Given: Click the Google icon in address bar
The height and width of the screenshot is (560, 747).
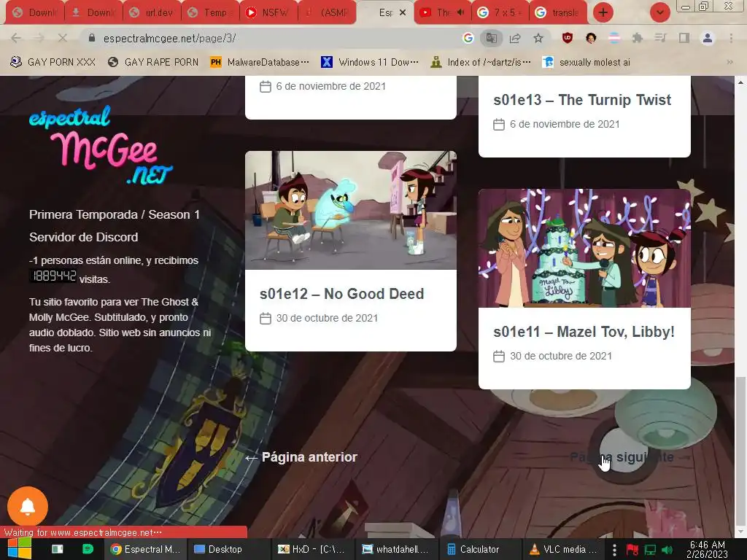Looking at the screenshot, I should pyautogui.click(x=468, y=38).
